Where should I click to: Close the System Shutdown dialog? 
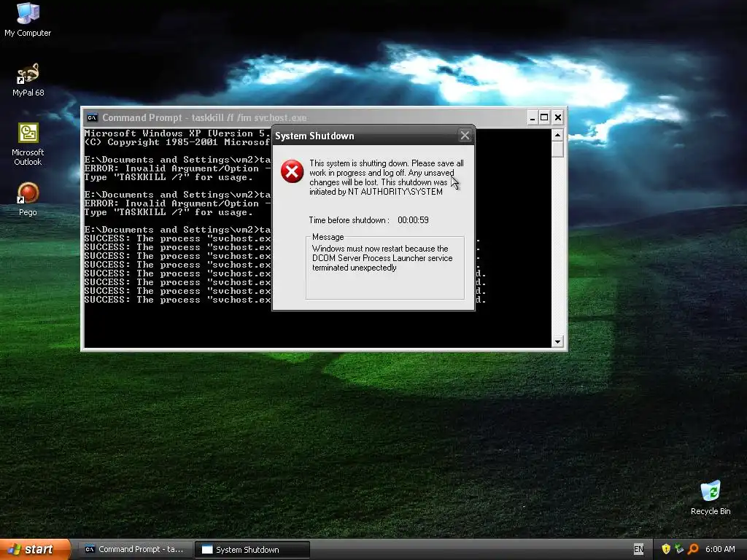[465, 136]
